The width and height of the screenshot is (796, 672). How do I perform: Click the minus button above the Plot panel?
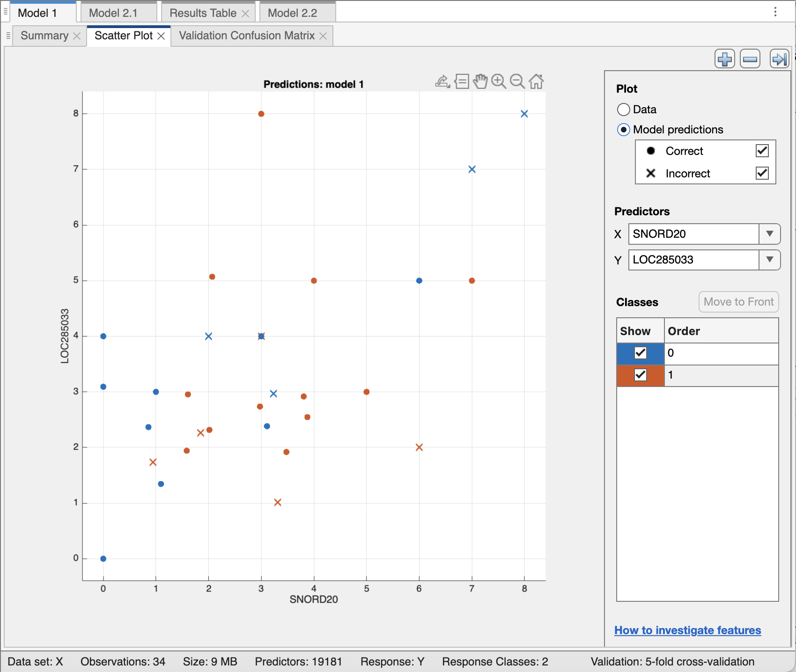750,59
